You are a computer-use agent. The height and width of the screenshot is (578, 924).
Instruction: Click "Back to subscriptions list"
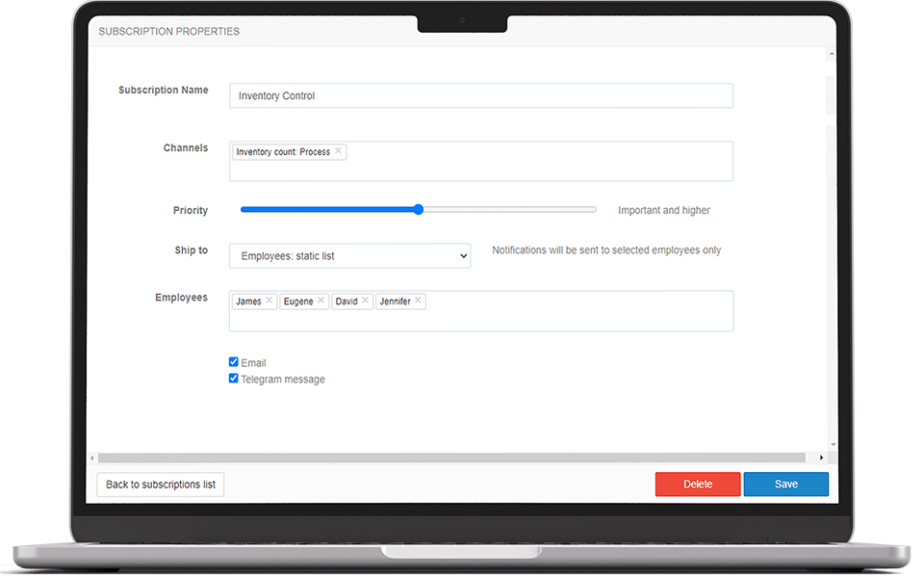pos(160,484)
